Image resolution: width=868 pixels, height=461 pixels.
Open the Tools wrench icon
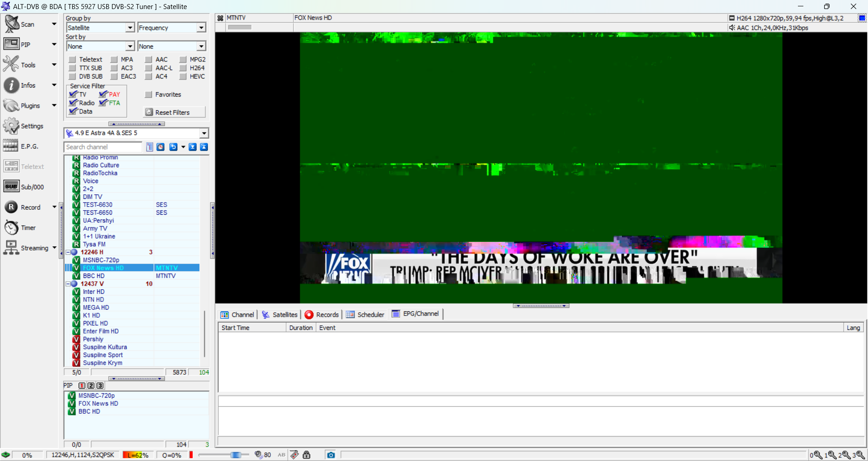coord(11,65)
